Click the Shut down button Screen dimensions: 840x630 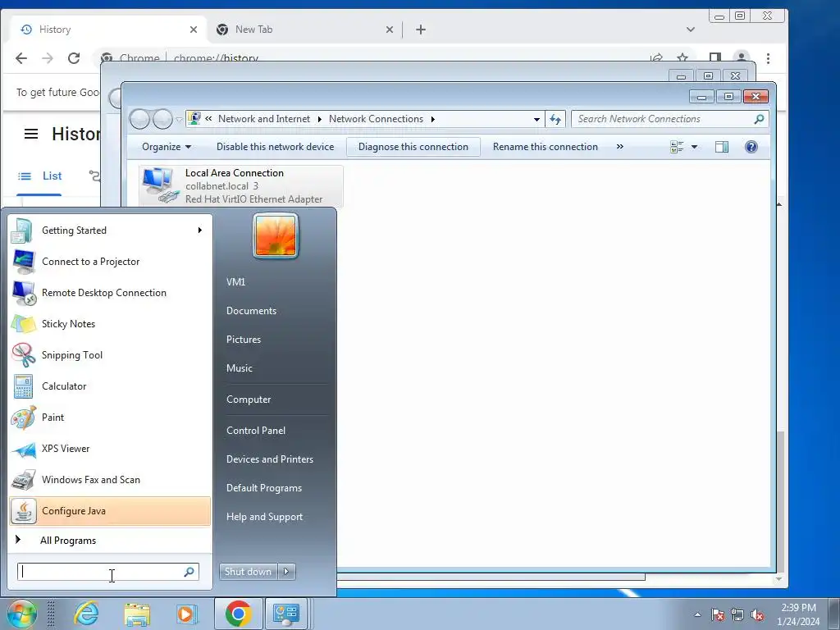pos(248,572)
